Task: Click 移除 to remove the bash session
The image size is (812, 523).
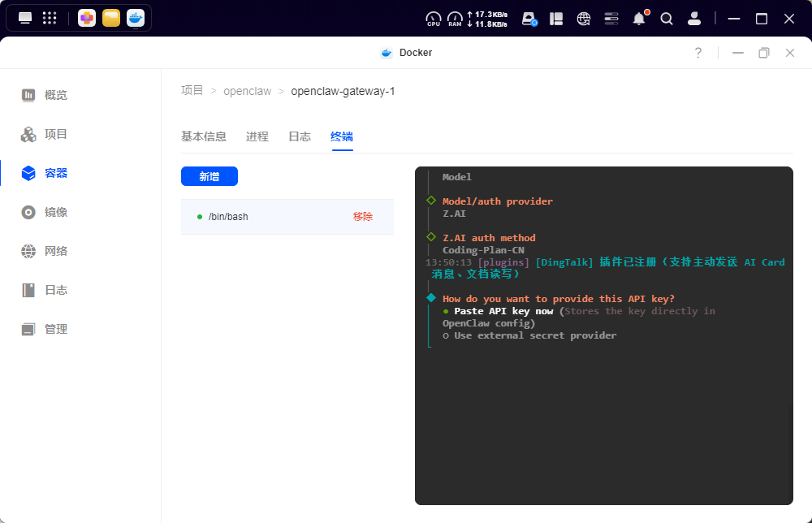Action: click(362, 216)
